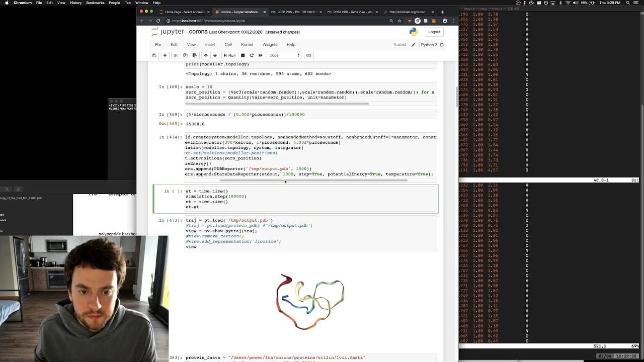Click the Python 3 kernel indicator
This screenshot has width=644, height=362.
[x=432, y=45]
